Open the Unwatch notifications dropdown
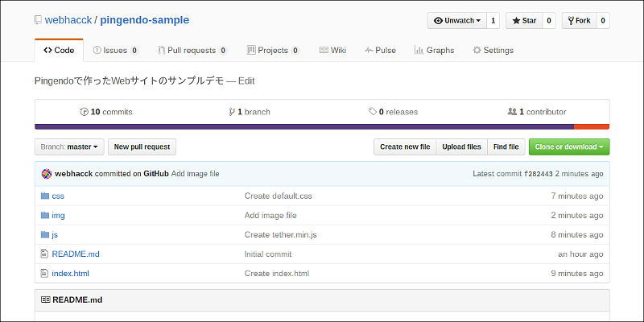 (456, 21)
